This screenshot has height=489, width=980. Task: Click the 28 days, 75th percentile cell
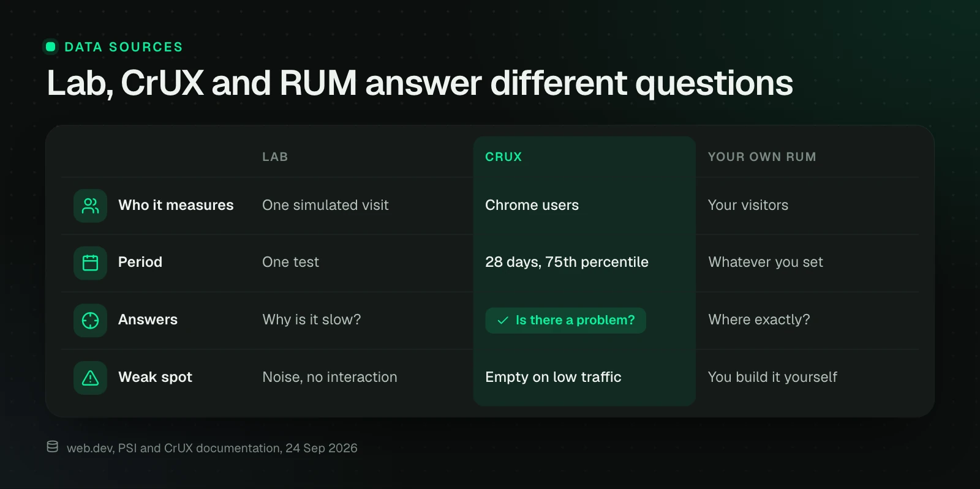[x=567, y=262]
